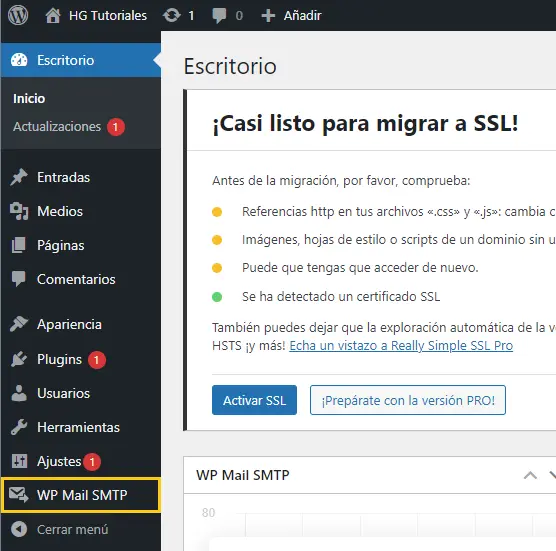This screenshot has width=556, height=551.
Task: Click the Cerrar menú collapse arrow icon
Action: (x=19, y=529)
